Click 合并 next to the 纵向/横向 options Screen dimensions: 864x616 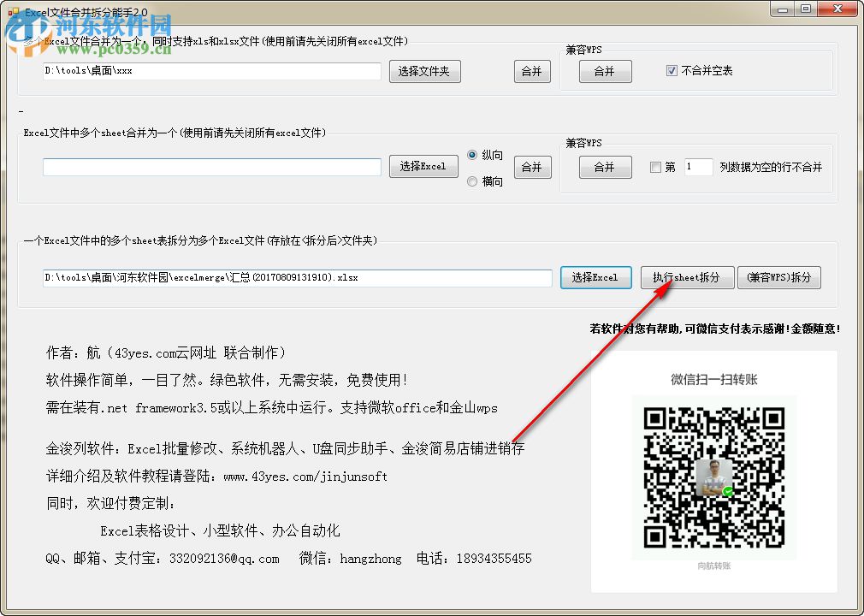tap(532, 167)
